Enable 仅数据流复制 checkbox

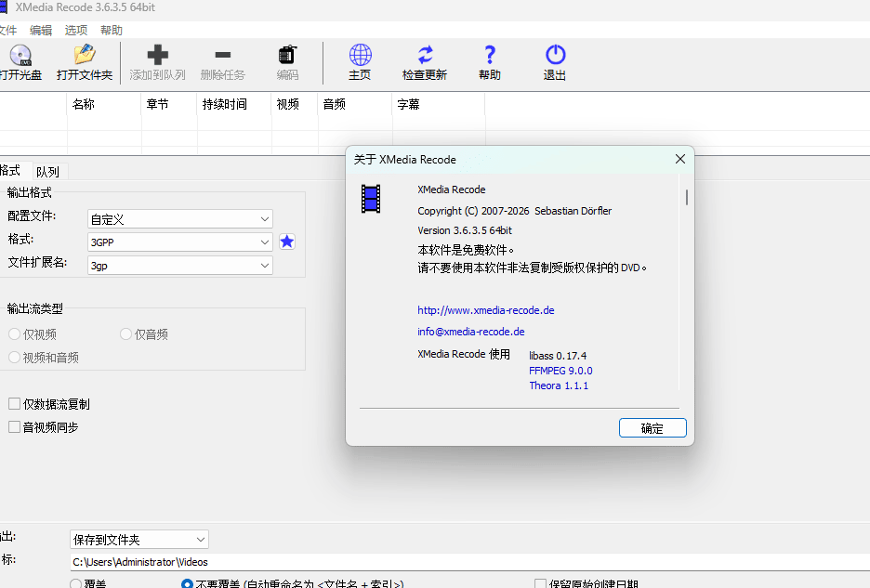tap(15, 404)
